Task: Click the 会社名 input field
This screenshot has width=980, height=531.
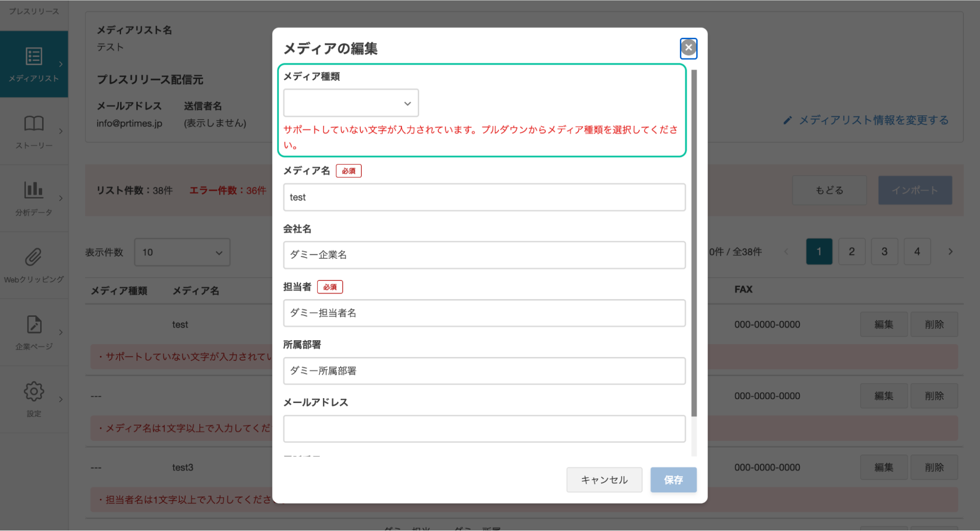Action: coord(484,255)
